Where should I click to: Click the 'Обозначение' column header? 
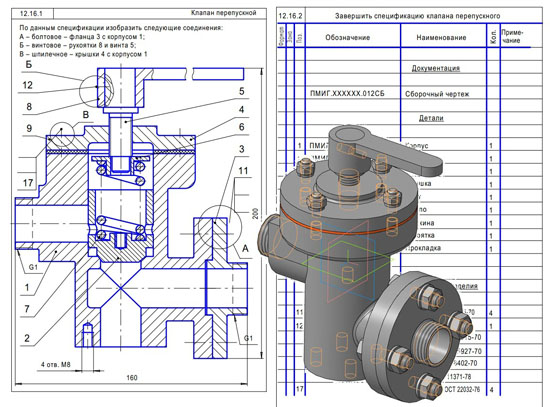(348, 38)
